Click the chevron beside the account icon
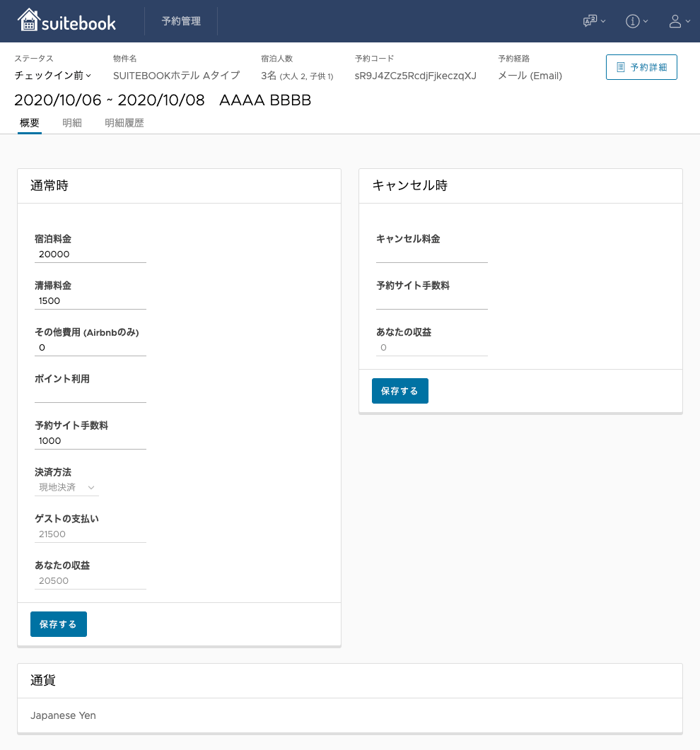This screenshot has width=700, height=750. point(688,21)
